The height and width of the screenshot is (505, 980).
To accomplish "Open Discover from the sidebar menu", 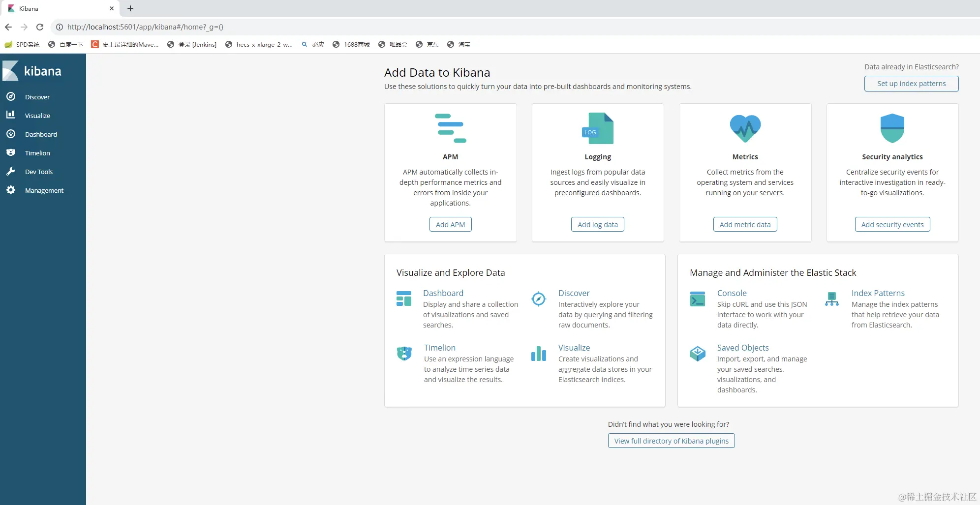I will click(37, 97).
